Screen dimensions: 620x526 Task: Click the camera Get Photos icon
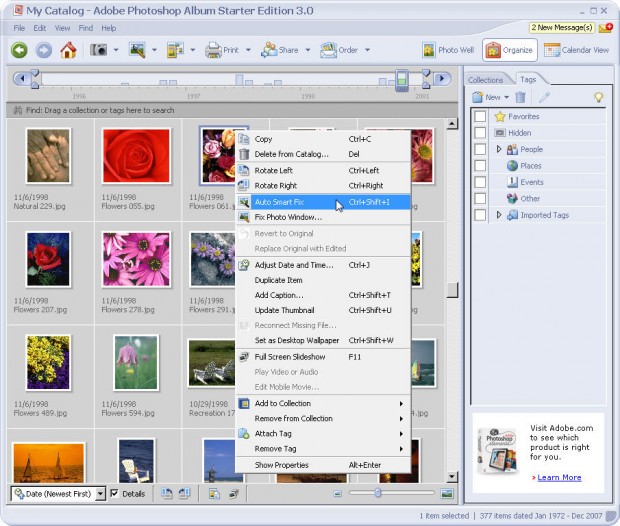[x=98, y=50]
